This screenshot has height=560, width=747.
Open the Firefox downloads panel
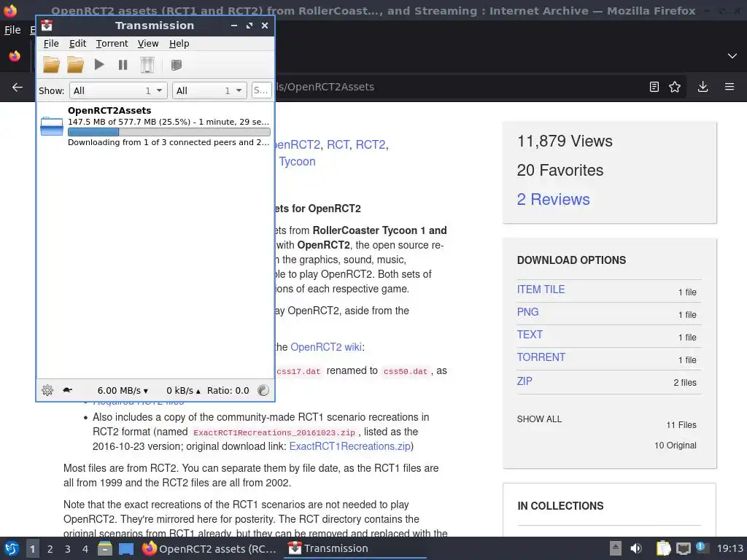(x=703, y=87)
